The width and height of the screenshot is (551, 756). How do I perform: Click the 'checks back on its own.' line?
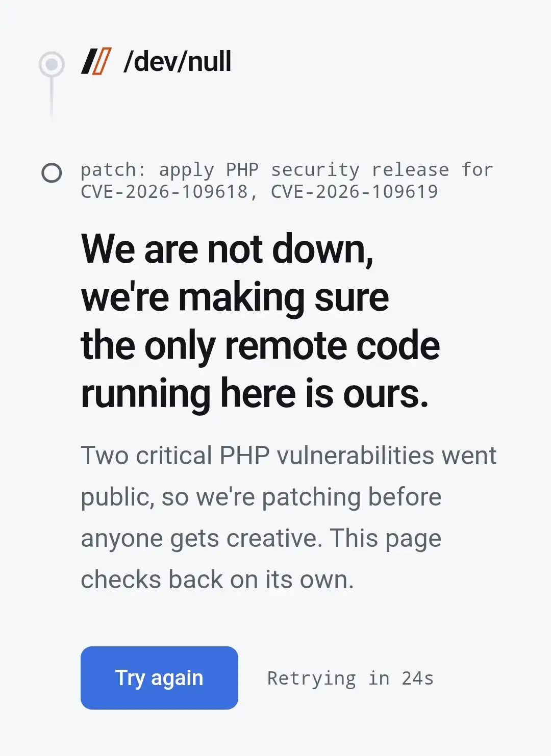217,579
